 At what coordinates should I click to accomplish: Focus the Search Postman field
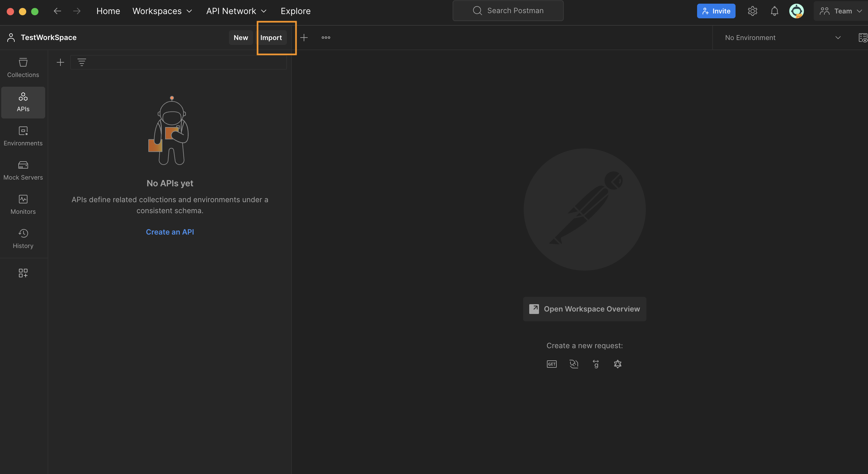point(508,11)
